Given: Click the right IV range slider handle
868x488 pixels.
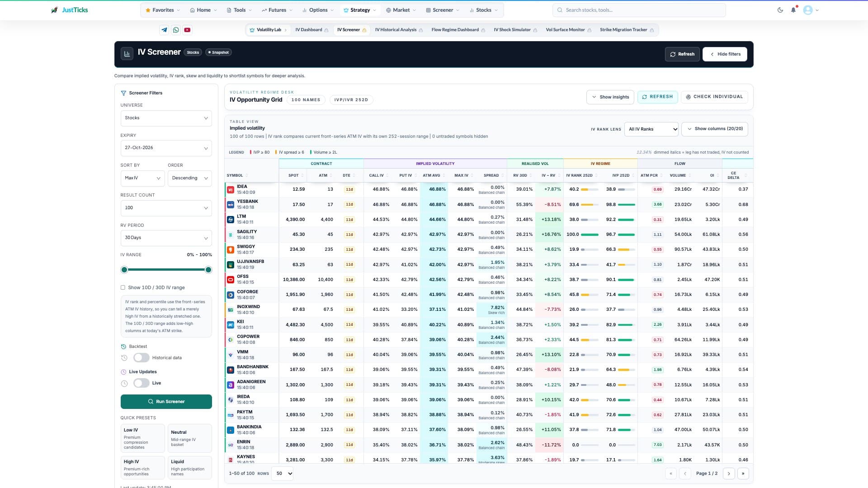Looking at the screenshot, I should point(208,270).
